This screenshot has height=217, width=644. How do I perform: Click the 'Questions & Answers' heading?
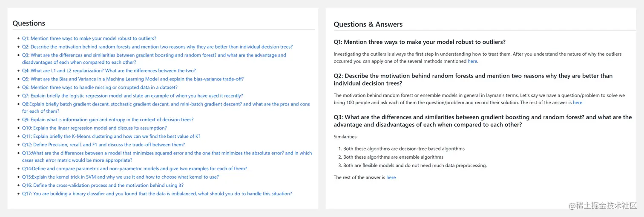[x=368, y=24]
